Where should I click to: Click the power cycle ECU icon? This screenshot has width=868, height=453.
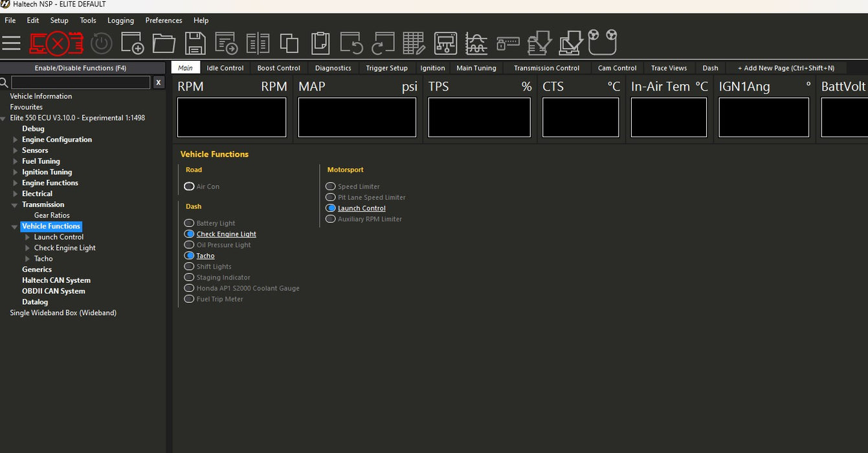(x=101, y=43)
